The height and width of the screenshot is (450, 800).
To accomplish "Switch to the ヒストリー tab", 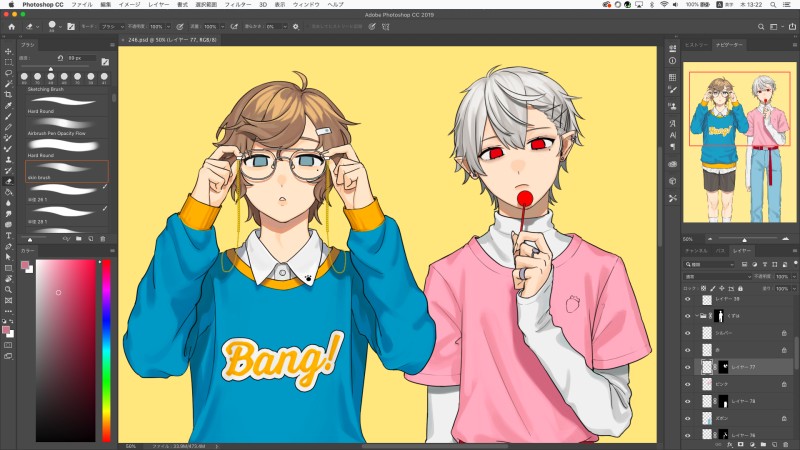I will 696,45.
